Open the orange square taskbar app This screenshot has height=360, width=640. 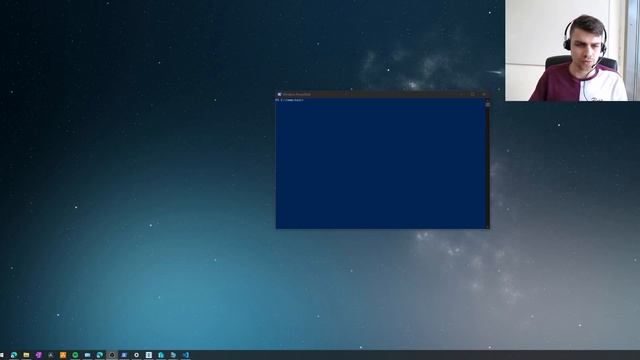(63, 355)
